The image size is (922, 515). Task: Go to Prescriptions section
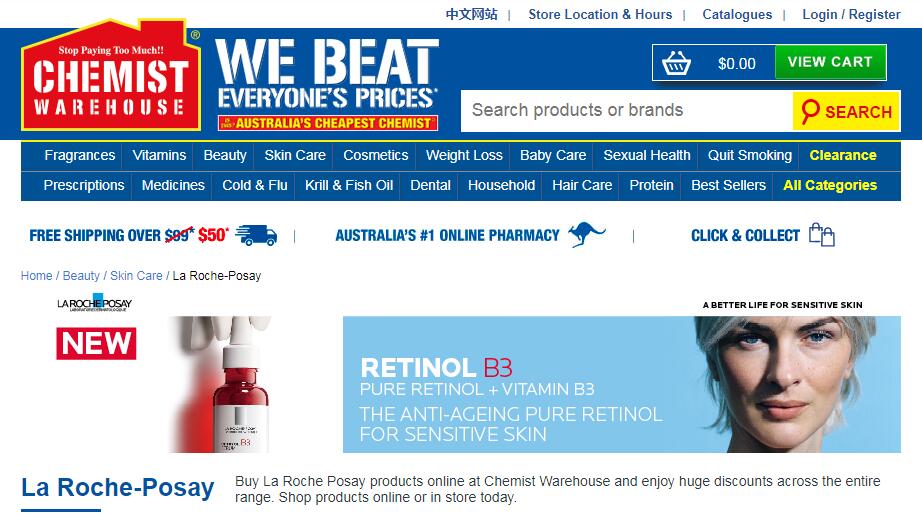(84, 185)
